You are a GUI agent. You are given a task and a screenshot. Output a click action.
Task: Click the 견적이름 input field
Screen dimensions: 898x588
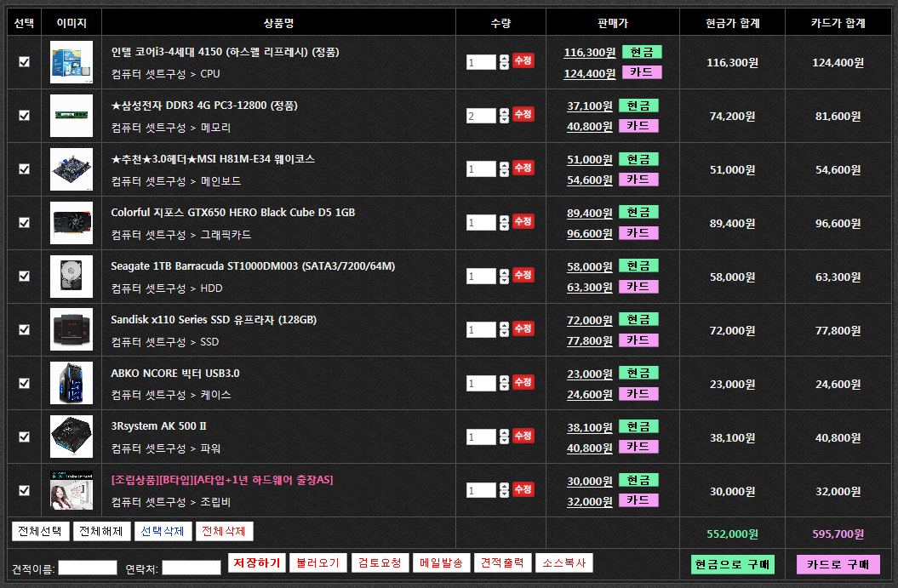coord(88,568)
